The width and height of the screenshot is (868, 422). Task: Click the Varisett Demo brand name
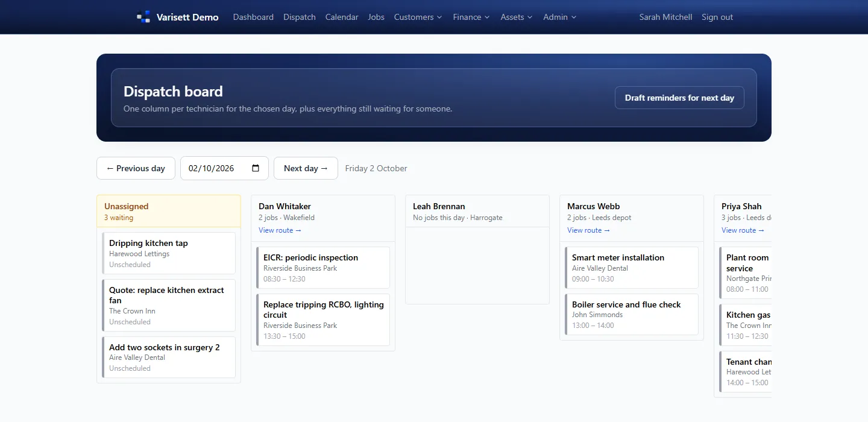click(187, 17)
